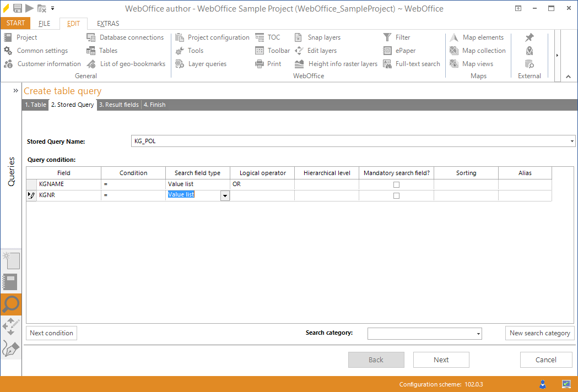Open the Value list dropdown for KGNR
The width and height of the screenshot is (578, 392).
(x=224, y=195)
